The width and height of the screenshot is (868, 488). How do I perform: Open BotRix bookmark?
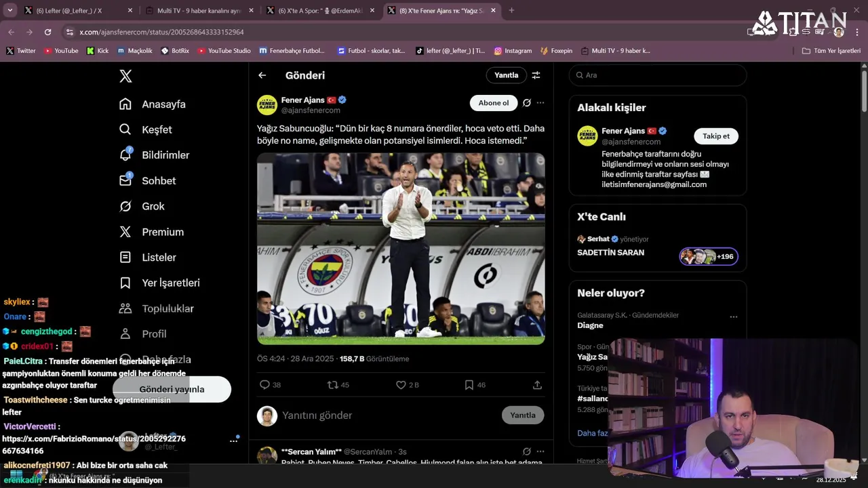(175, 51)
